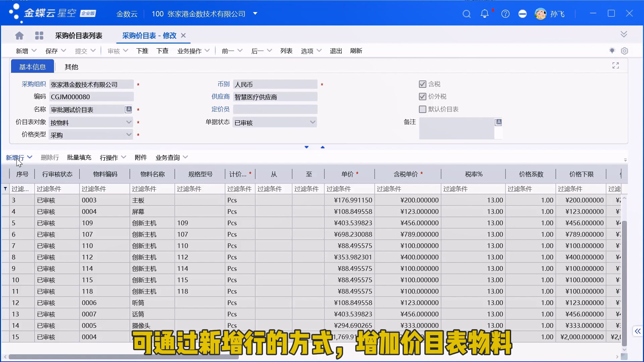Close the 采购价目表 - 修改 tab
This screenshot has width=644, height=362.
click(x=183, y=36)
